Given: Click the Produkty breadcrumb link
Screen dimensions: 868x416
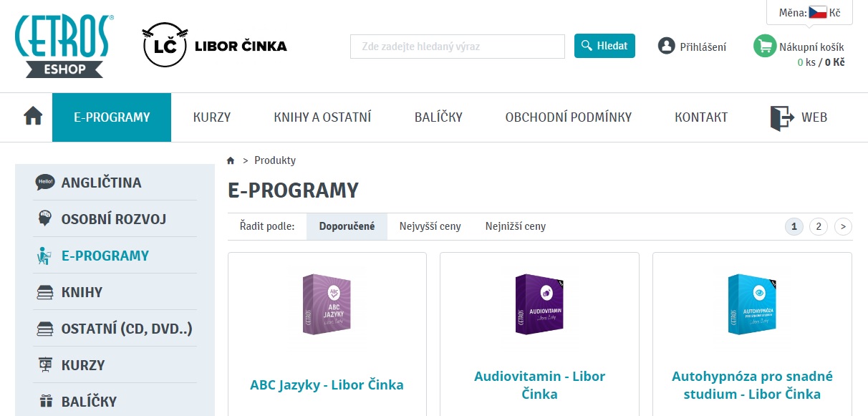Looking at the screenshot, I should [275, 160].
